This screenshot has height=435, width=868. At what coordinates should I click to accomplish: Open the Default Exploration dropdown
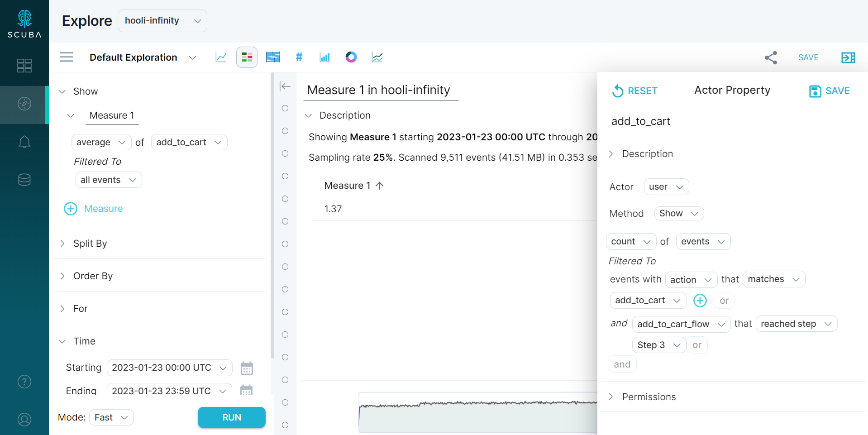tap(143, 57)
